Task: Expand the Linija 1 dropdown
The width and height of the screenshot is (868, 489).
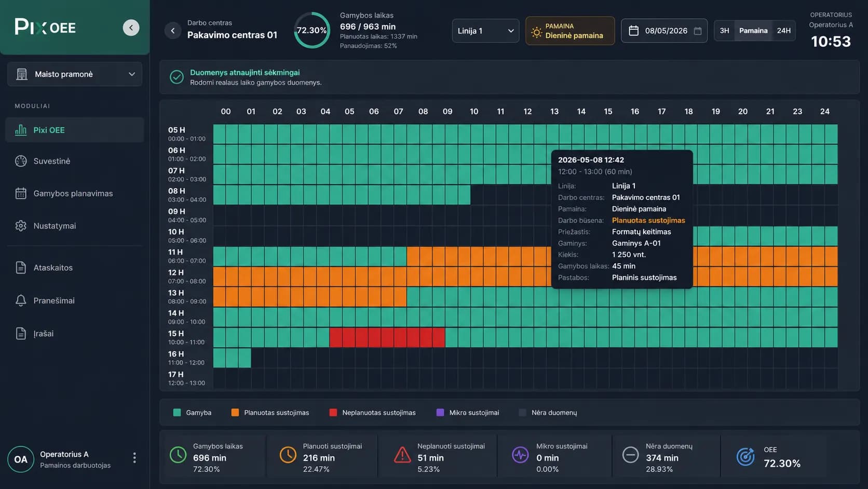Action: pos(485,31)
